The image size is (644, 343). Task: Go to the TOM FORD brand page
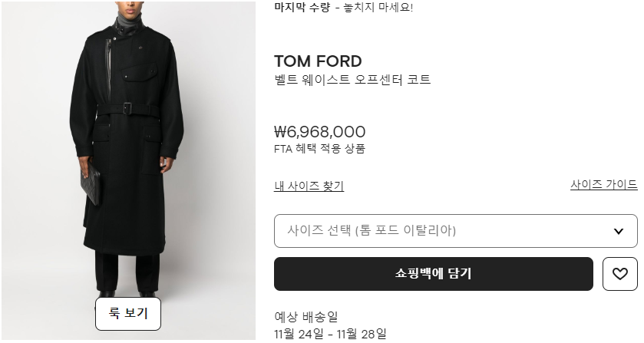(x=318, y=61)
